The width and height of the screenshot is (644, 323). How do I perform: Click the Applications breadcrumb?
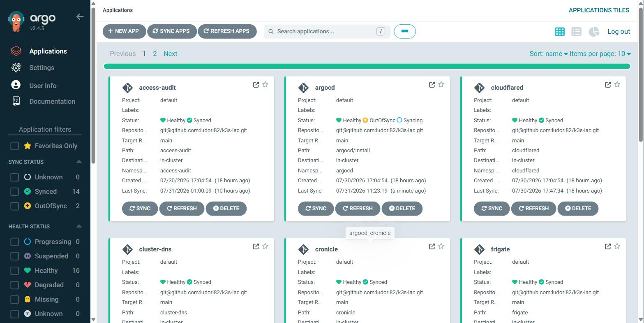pos(118,10)
